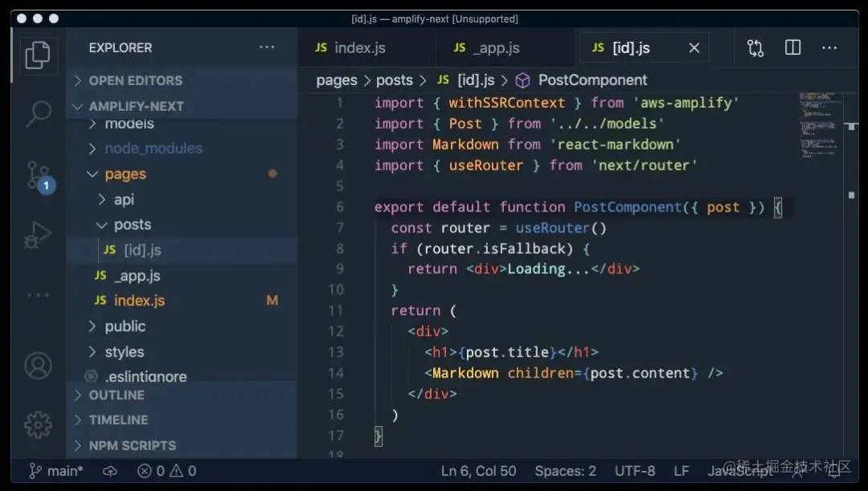Click the posts breadcrumb segment
Viewport: 868px width, 491px height.
coord(394,80)
